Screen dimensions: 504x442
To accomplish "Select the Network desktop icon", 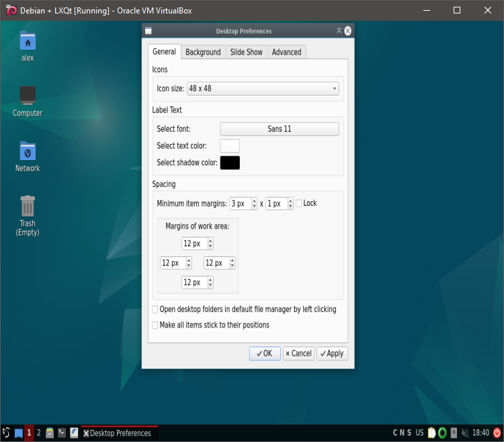I will coord(28,157).
